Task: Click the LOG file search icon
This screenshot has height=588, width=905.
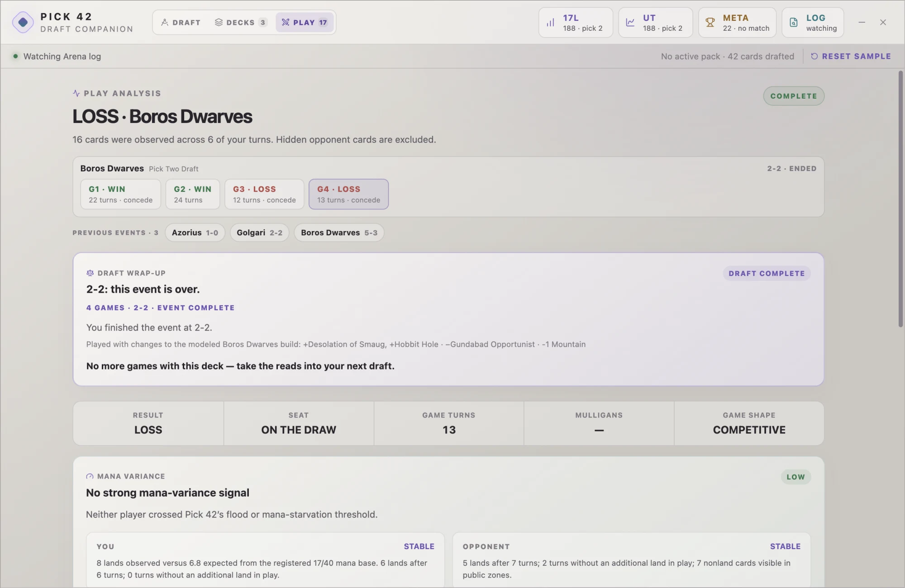Action: pos(793,23)
